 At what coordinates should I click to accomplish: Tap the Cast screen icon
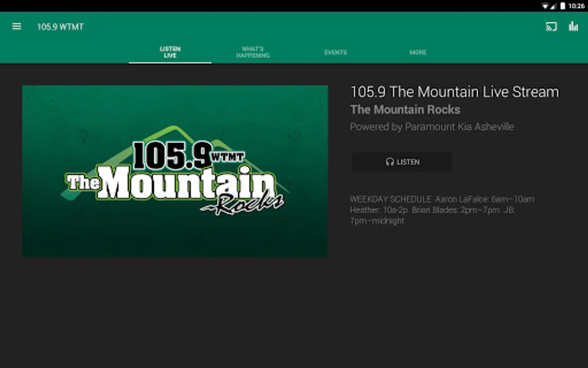click(x=551, y=27)
